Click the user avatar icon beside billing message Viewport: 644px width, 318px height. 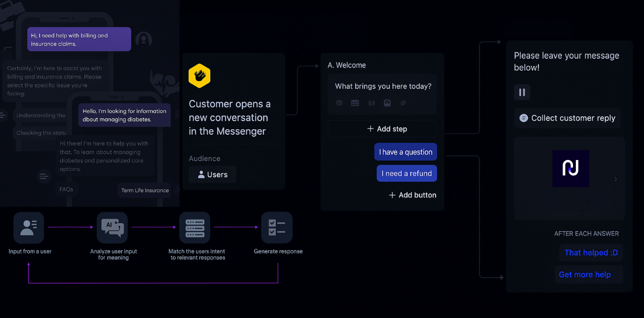tap(144, 39)
